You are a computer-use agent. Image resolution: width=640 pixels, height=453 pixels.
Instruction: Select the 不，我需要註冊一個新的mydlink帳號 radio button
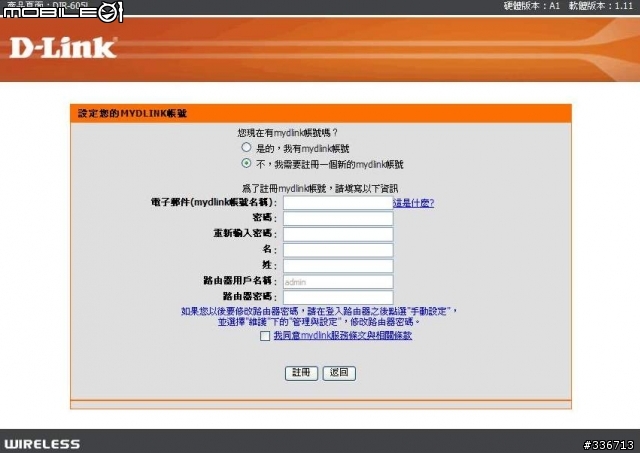point(246,163)
